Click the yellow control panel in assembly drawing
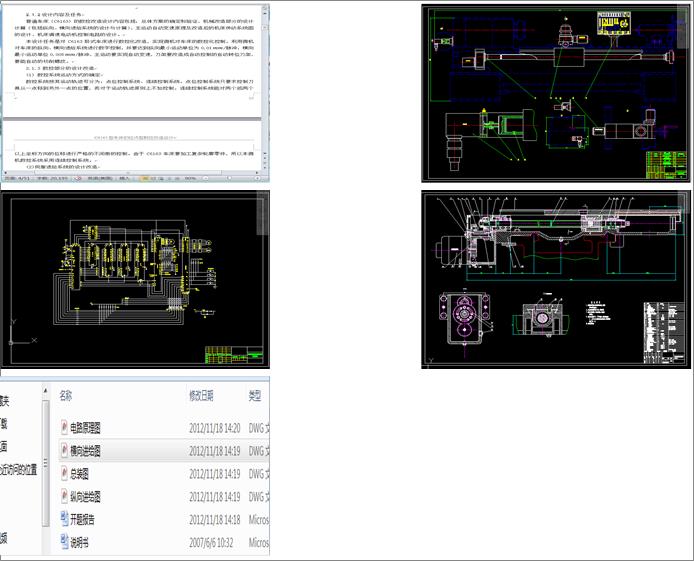The height and width of the screenshot is (561, 694). (x=613, y=23)
